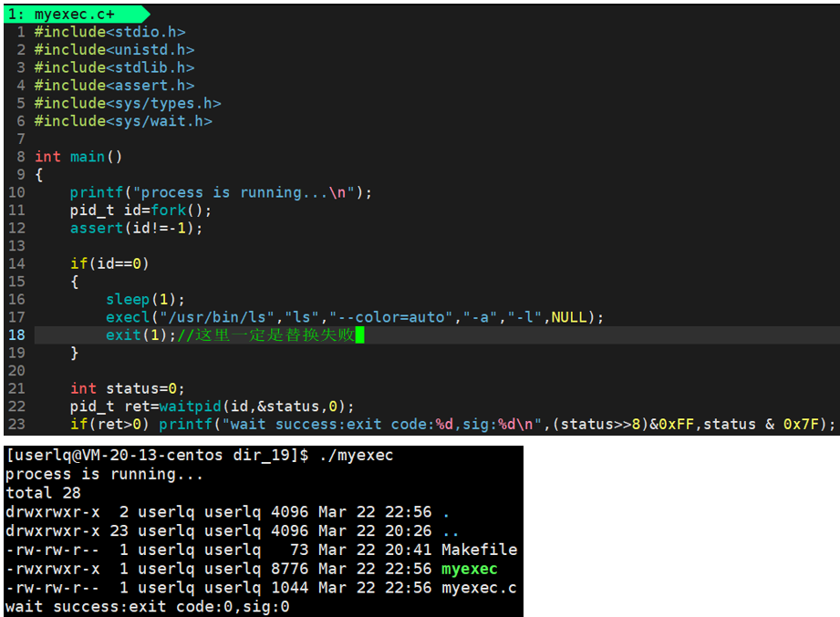This screenshot has width=840, height=617.
Task: Click the 1044 file size value
Action: 290,588
